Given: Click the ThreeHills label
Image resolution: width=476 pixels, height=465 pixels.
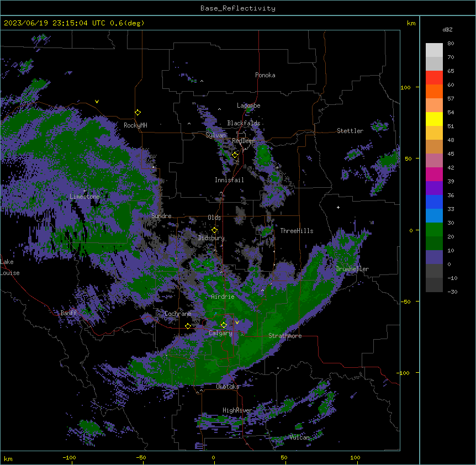Looking at the screenshot, I should (x=297, y=231).
